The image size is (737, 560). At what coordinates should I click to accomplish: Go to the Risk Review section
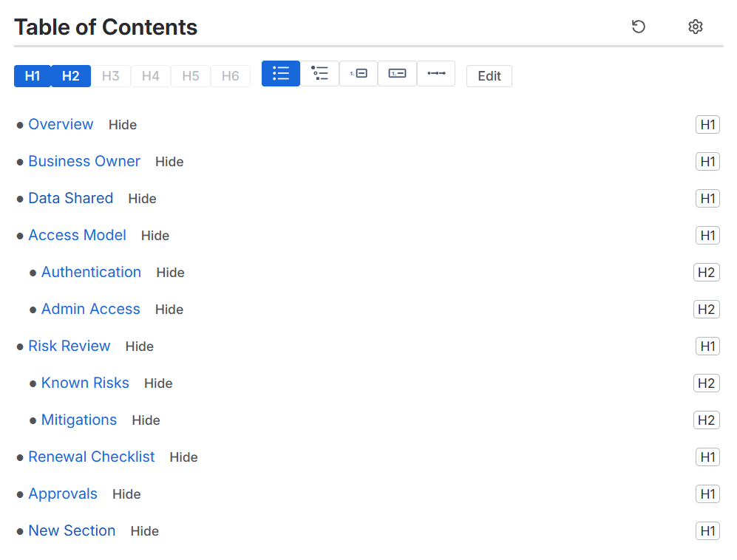pos(69,346)
